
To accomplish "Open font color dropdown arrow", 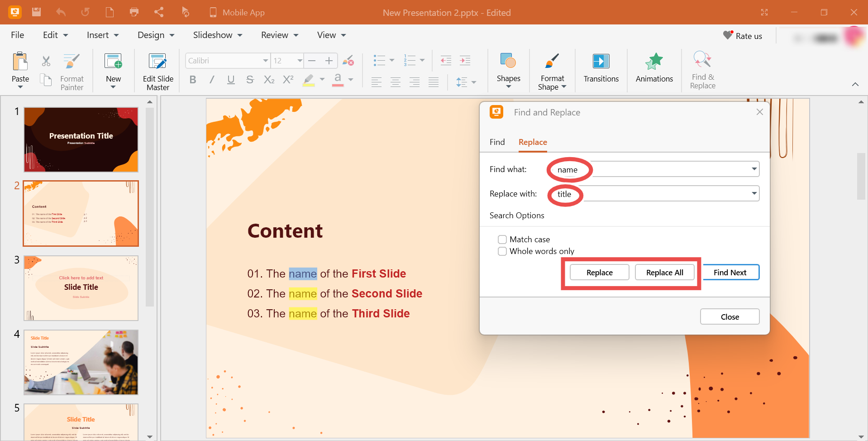I will pyautogui.click(x=351, y=80).
